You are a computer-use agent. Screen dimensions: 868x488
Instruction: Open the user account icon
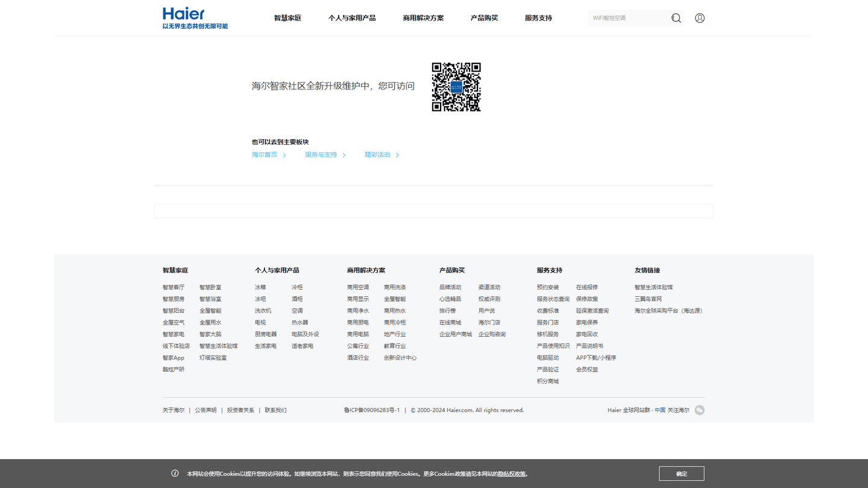point(700,18)
